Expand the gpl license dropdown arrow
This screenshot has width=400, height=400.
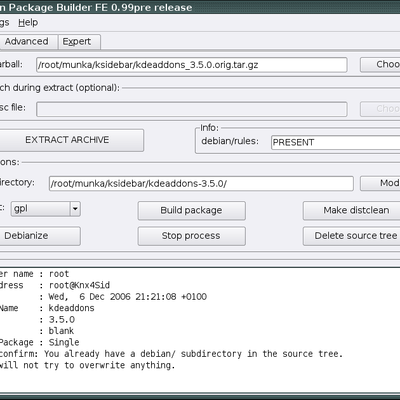point(75,209)
